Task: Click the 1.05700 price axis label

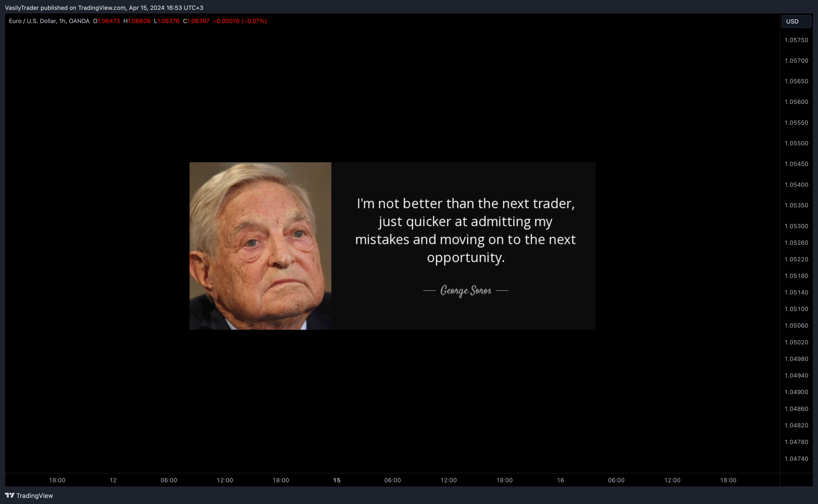Action: coord(796,61)
